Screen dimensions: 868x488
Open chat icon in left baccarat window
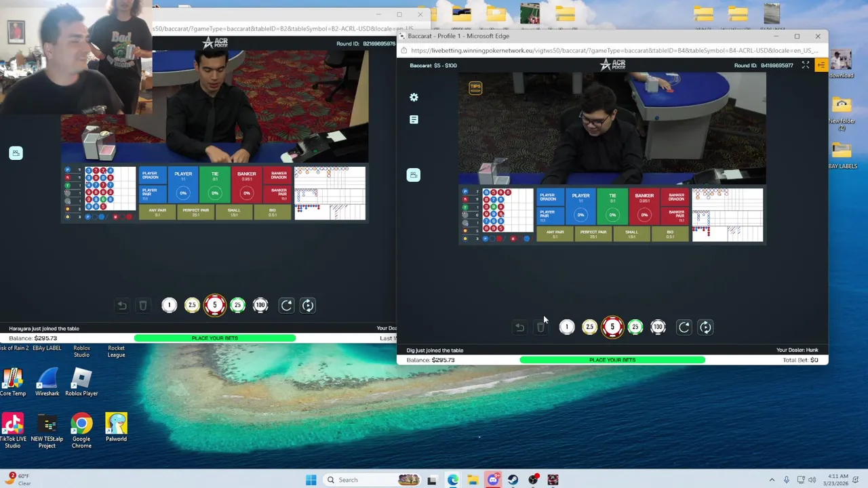point(16,153)
